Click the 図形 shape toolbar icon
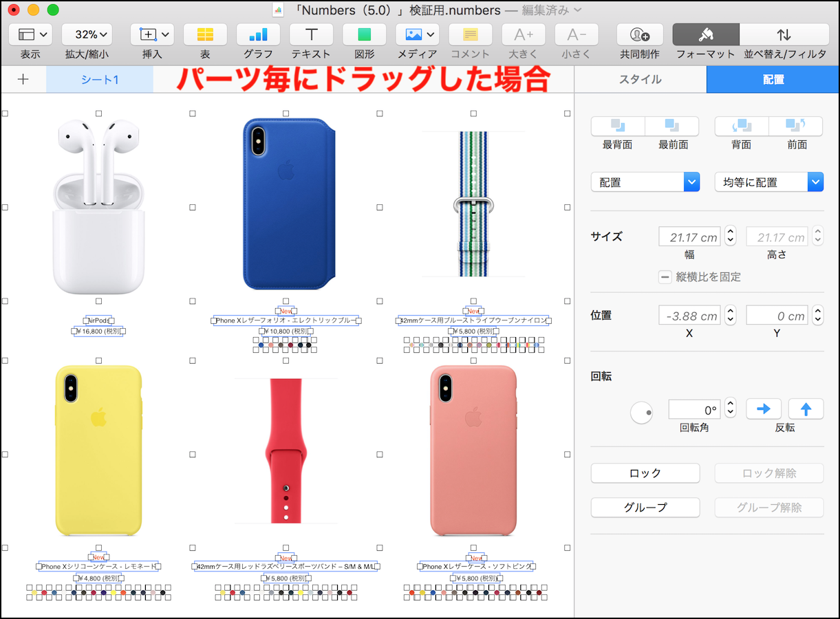The image size is (840, 619). coord(364,34)
